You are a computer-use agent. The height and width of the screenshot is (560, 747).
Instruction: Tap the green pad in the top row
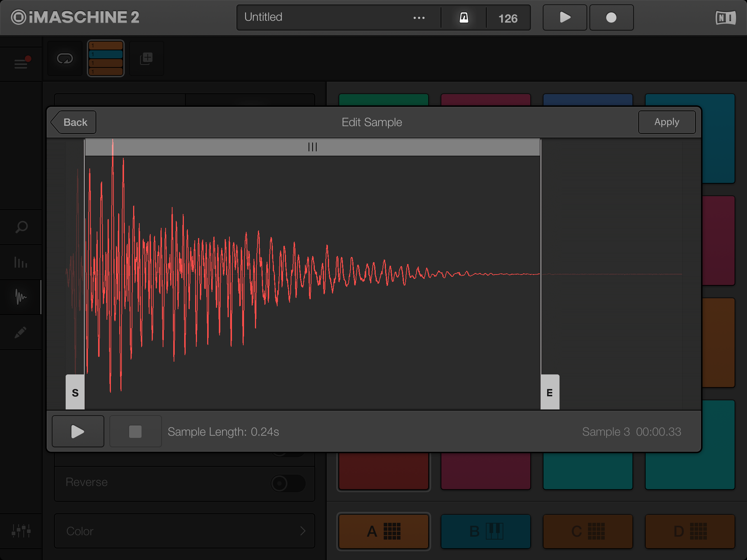[x=384, y=100]
